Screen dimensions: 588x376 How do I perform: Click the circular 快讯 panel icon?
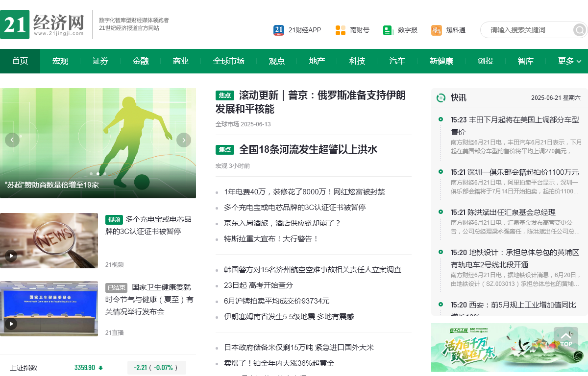pos(441,97)
